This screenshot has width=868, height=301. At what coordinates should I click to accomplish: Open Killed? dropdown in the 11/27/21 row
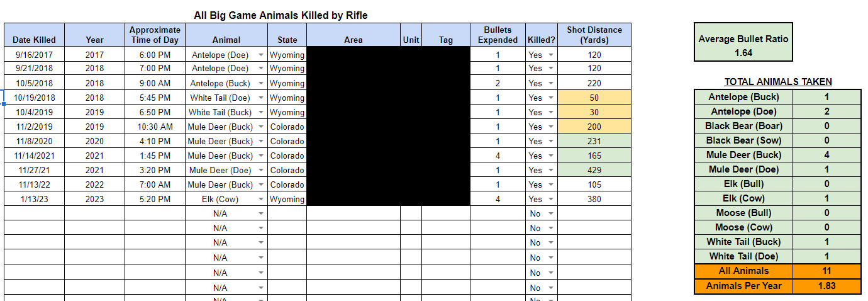(x=551, y=170)
